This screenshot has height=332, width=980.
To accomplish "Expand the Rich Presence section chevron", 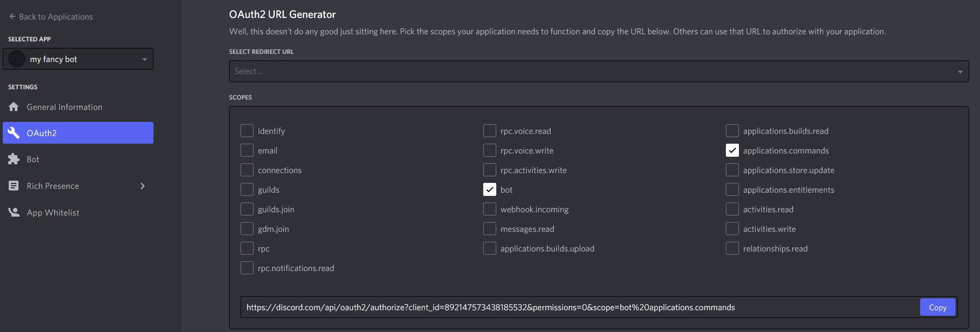I will click(x=143, y=186).
